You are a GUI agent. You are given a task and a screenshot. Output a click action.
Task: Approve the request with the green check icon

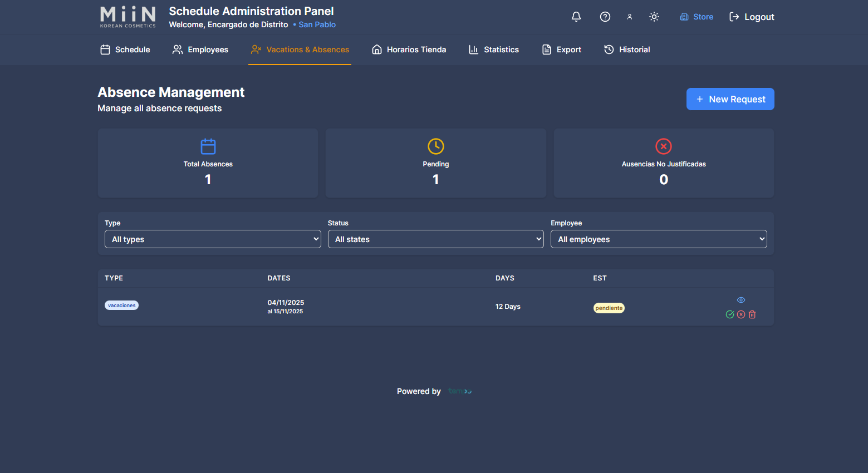(x=730, y=314)
